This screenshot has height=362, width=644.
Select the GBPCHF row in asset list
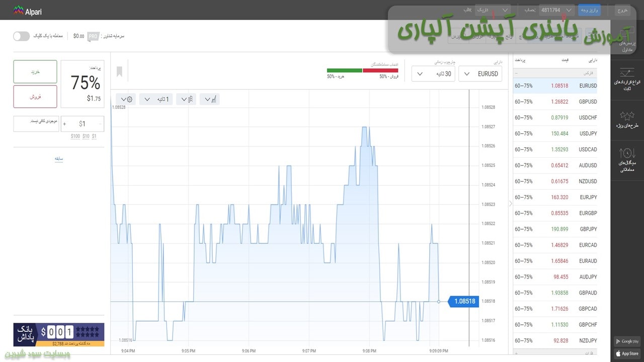[555, 325]
